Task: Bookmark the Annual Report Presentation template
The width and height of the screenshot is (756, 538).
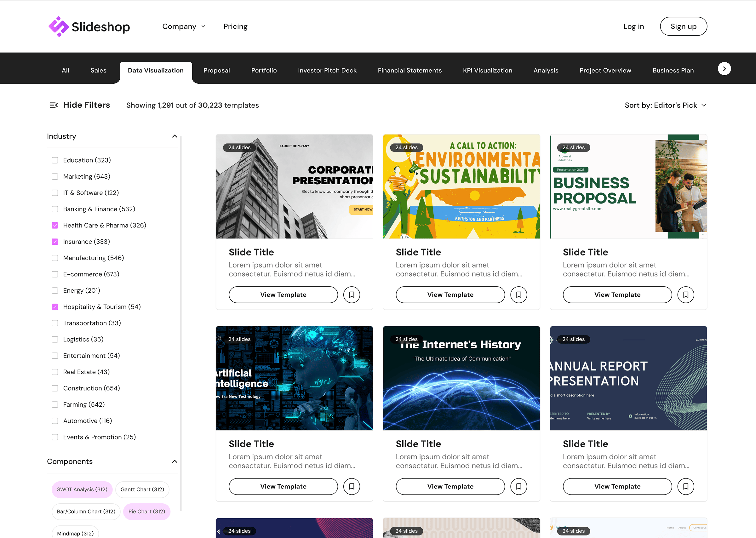Action: point(685,486)
